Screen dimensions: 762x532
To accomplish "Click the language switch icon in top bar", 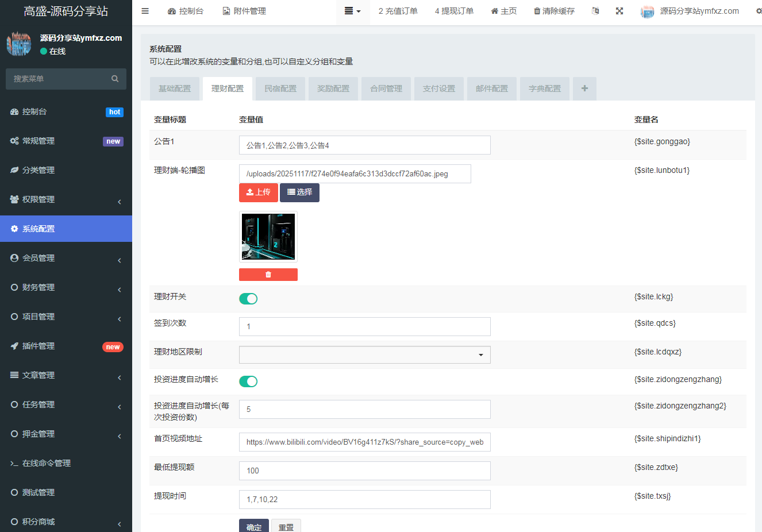I will (595, 11).
